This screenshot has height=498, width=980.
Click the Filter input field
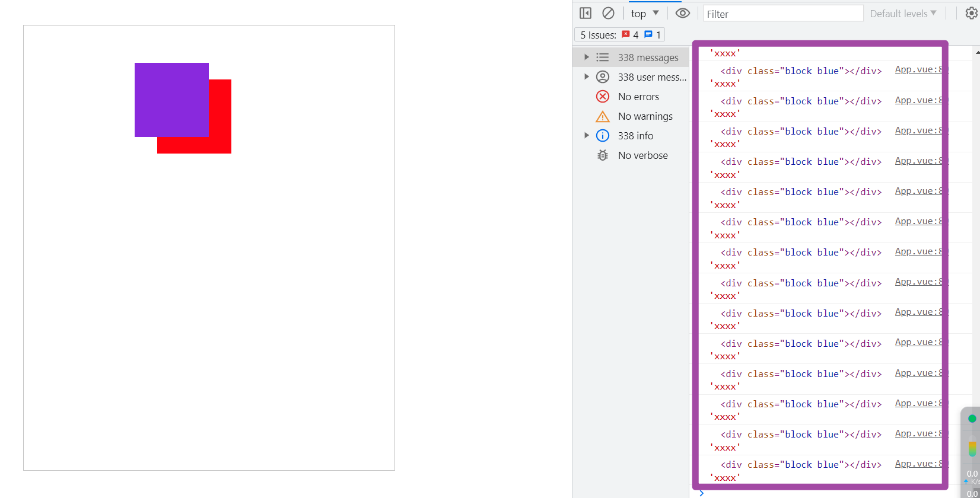[x=783, y=14]
